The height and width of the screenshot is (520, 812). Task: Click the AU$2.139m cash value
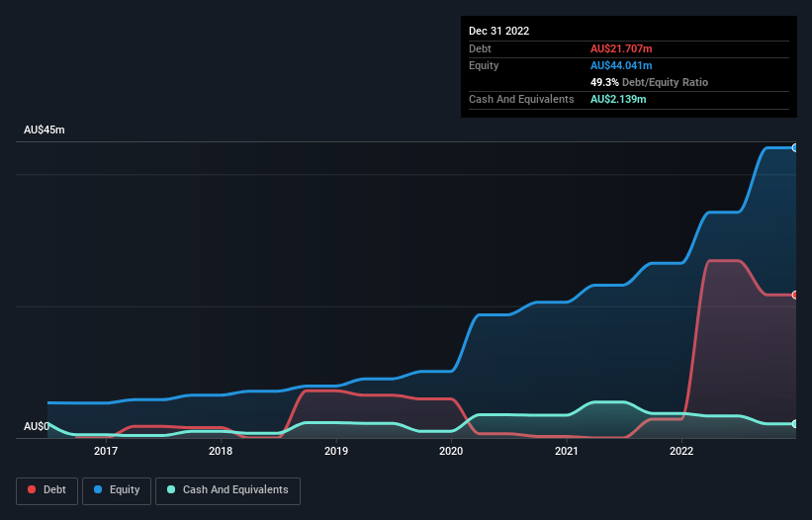point(618,99)
